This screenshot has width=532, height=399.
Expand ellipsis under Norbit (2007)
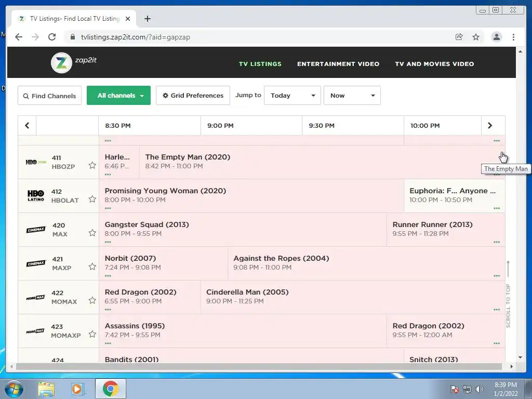pyautogui.click(x=108, y=275)
